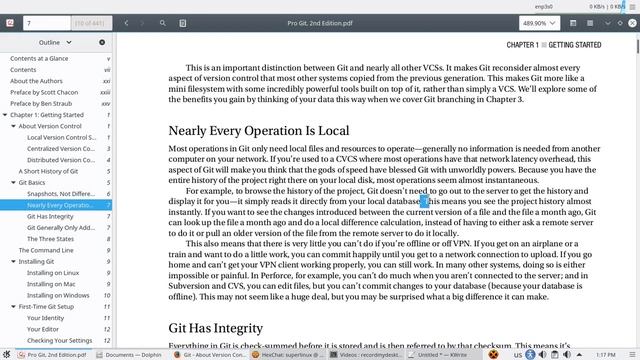Switch to 'Pro Git, 2nd Edition.pdf' taskbar entry

tap(53, 355)
